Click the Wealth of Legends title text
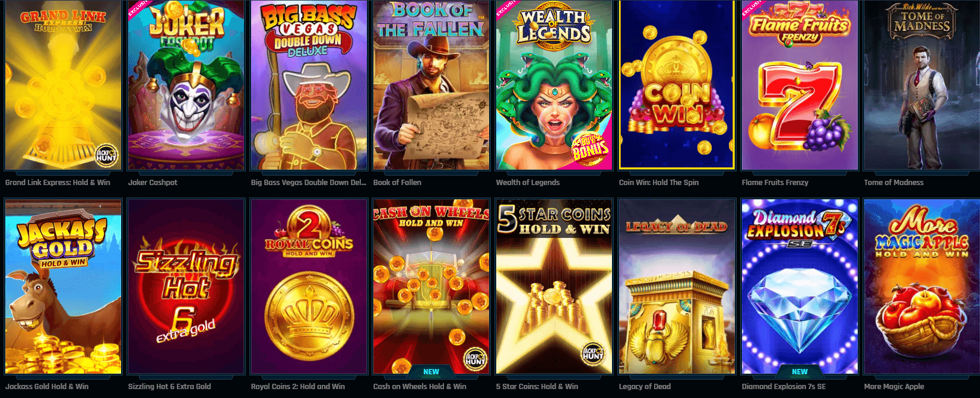Image resolution: width=980 pixels, height=398 pixels. [528, 182]
